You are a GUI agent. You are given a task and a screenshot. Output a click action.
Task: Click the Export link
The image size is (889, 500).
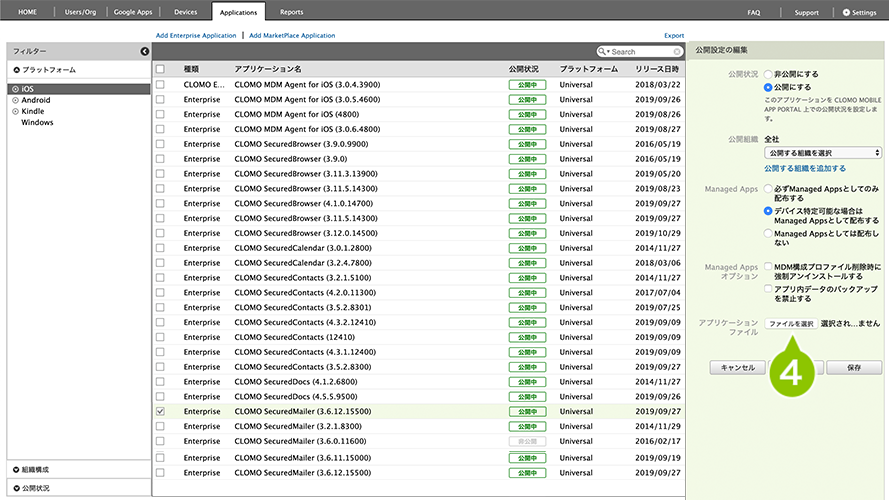click(674, 35)
